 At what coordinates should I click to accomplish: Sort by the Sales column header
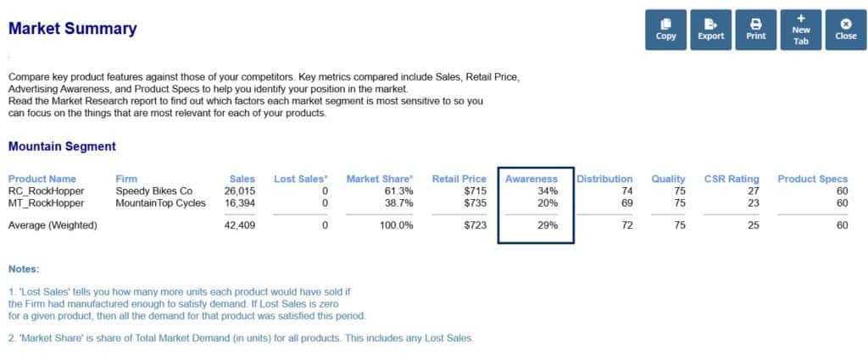click(x=242, y=179)
